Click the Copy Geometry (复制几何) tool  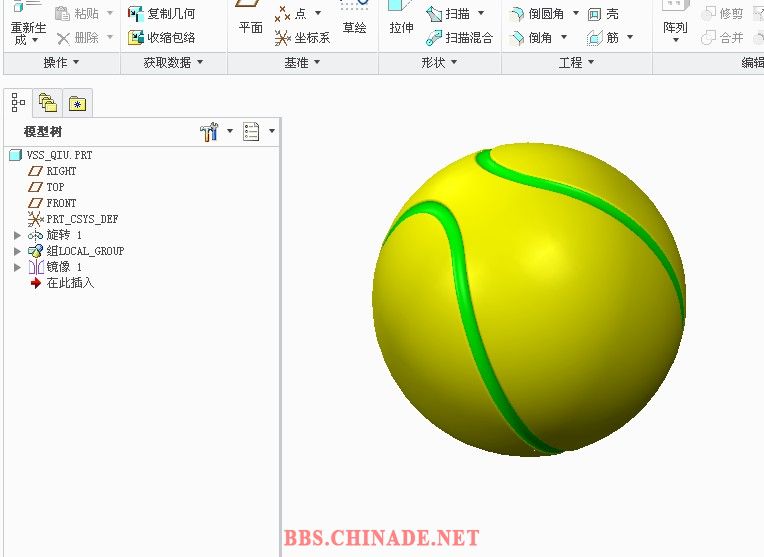(x=161, y=14)
